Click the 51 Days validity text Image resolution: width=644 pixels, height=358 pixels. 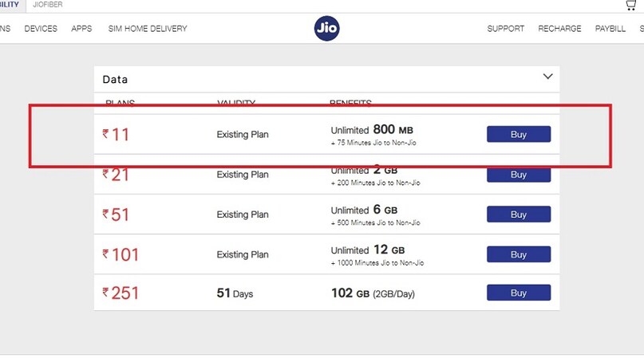(x=235, y=293)
